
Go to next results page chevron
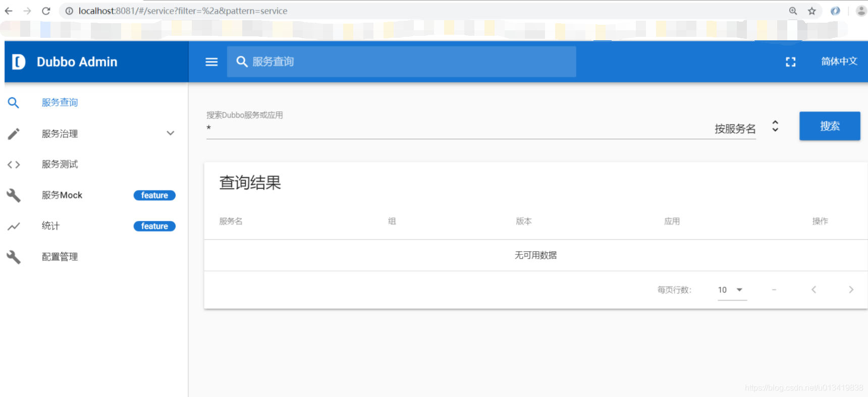(851, 290)
